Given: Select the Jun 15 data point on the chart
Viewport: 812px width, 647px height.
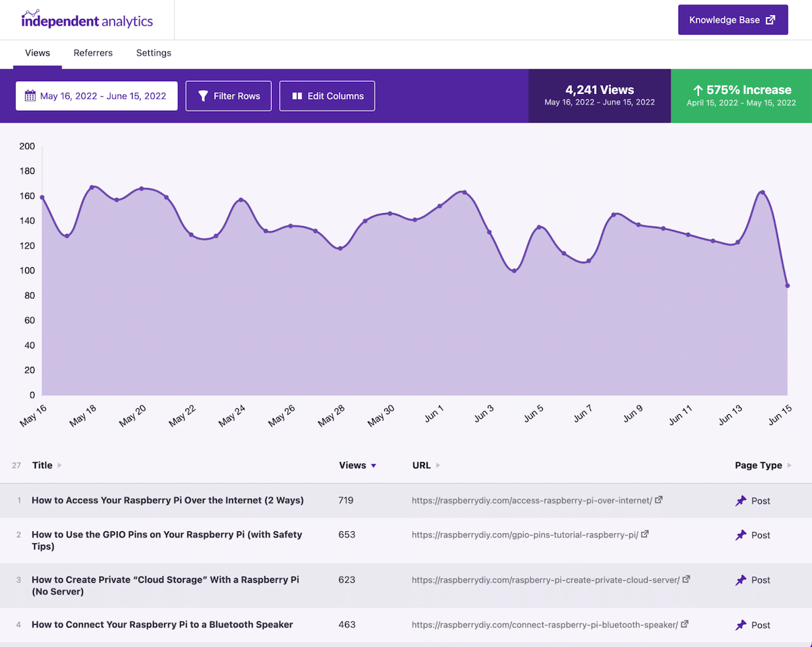Looking at the screenshot, I should point(787,286).
